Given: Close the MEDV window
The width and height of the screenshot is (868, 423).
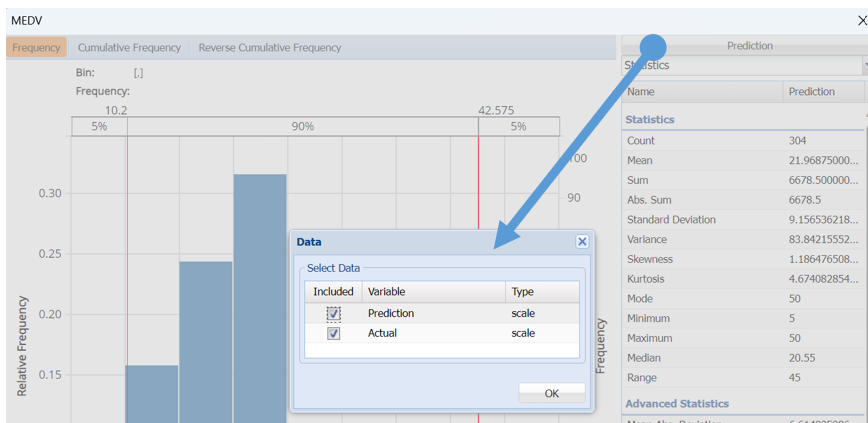Looking at the screenshot, I should 861,20.
